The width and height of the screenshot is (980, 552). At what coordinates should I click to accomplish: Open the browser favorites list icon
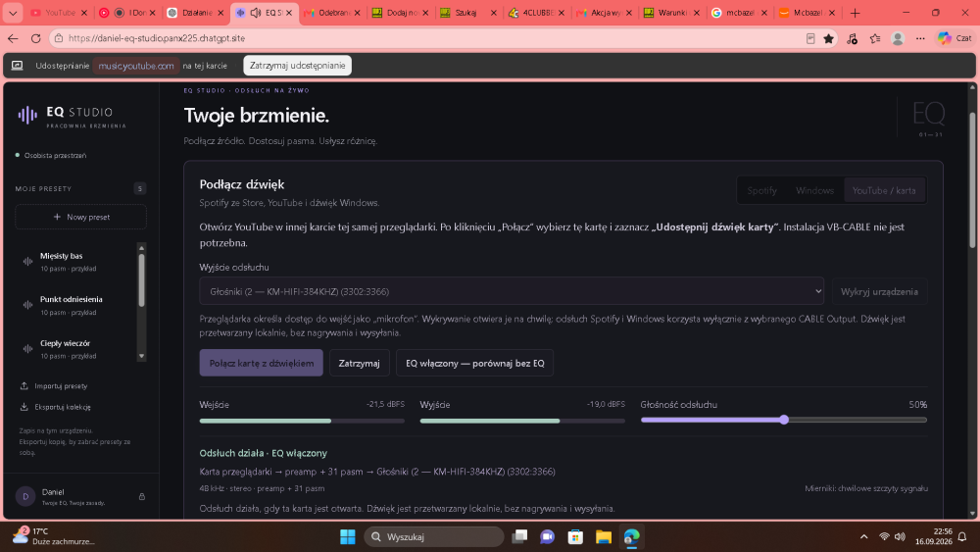(x=875, y=38)
